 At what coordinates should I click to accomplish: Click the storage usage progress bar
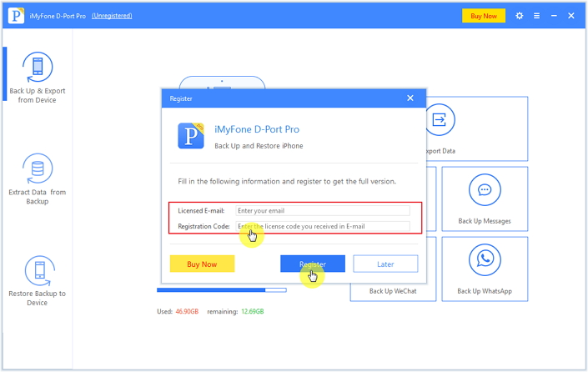[x=222, y=290]
